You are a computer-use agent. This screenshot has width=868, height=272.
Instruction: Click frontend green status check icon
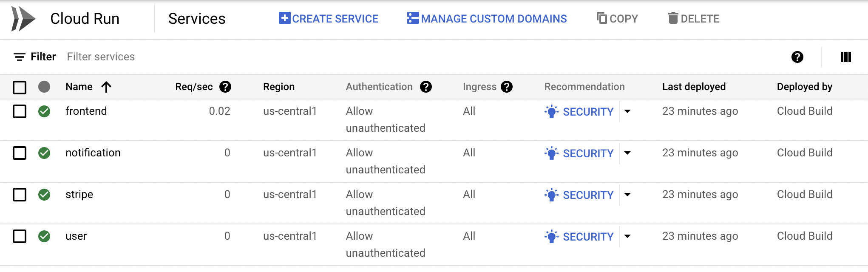point(44,111)
